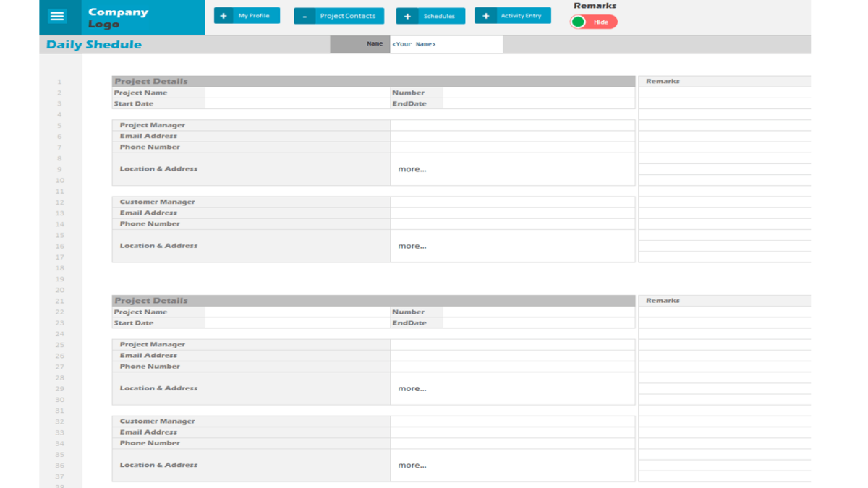Expand more... under first Project Manager location
This screenshot has height=488, width=868.
coord(412,169)
